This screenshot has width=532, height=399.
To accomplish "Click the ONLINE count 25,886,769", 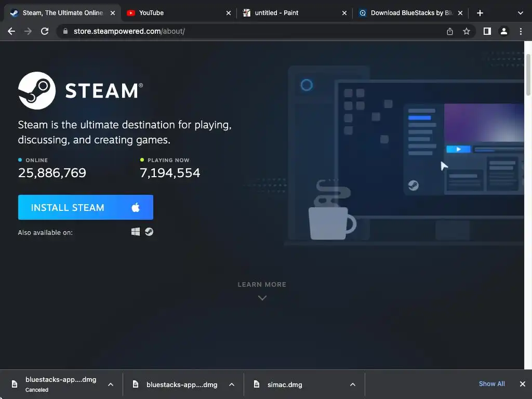I will (x=52, y=172).
